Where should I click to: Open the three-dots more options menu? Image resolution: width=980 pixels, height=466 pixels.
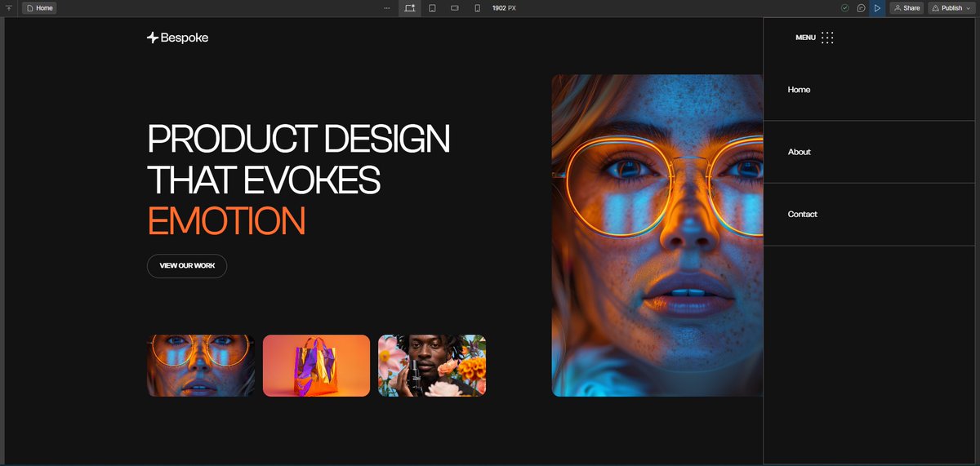[386, 7]
